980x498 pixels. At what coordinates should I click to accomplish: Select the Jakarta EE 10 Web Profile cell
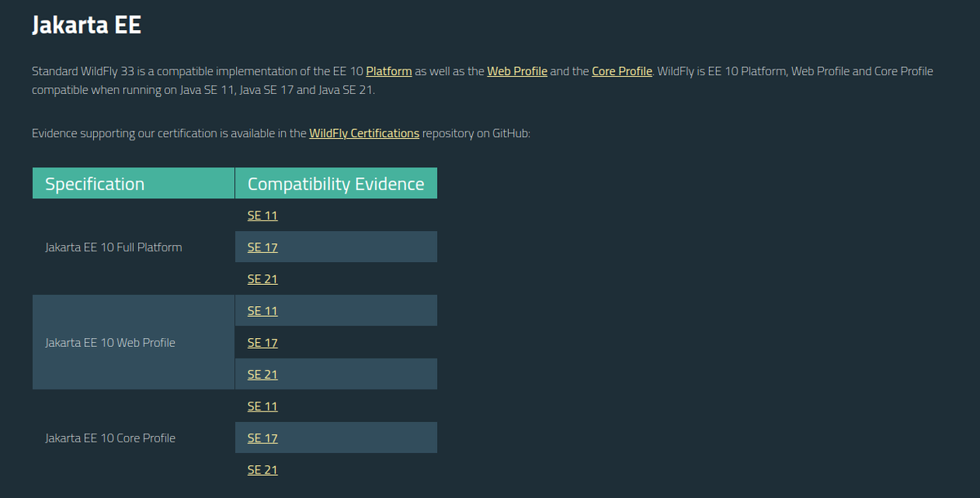click(x=109, y=342)
